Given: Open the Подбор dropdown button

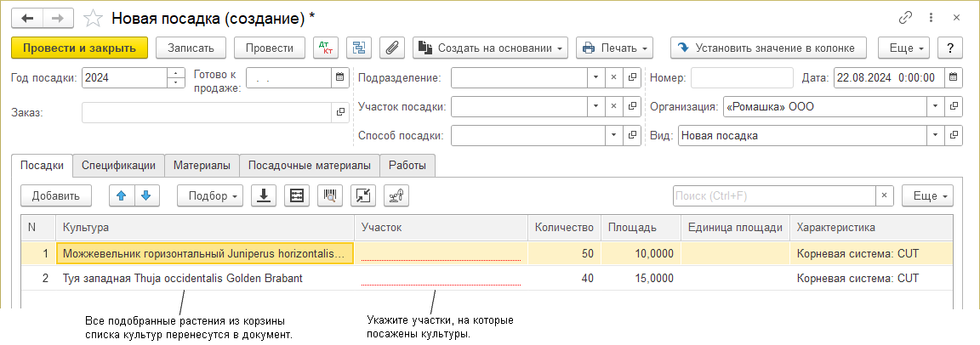Looking at the screenshot, I should point(210,195).
